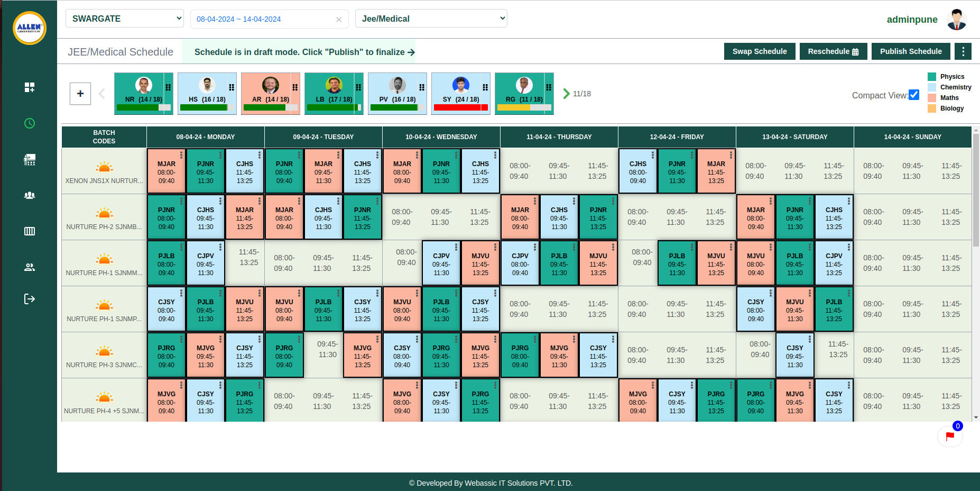Click the RG yellow load progress bar
The width and height of the screenshot is (980, 491).
pos(524,107)
